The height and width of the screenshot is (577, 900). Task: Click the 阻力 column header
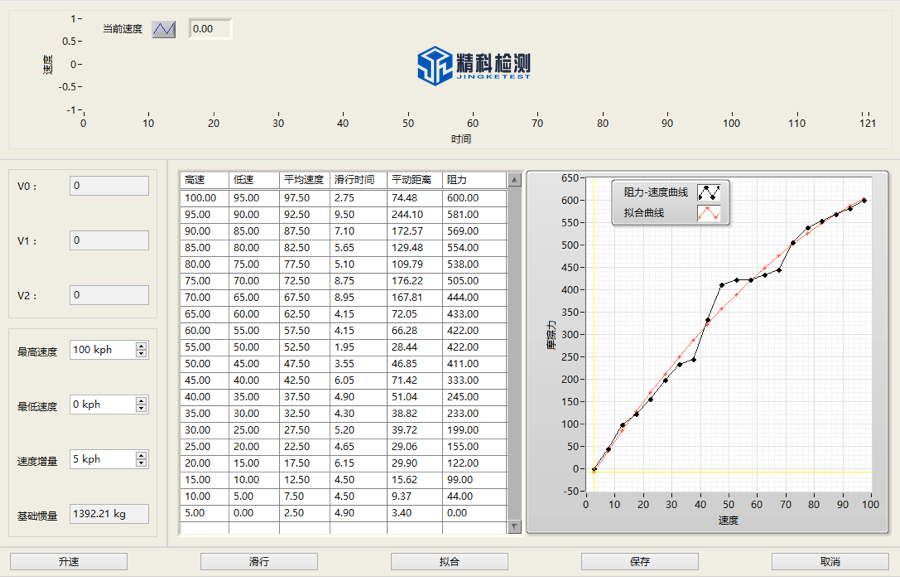coord(473,180)
